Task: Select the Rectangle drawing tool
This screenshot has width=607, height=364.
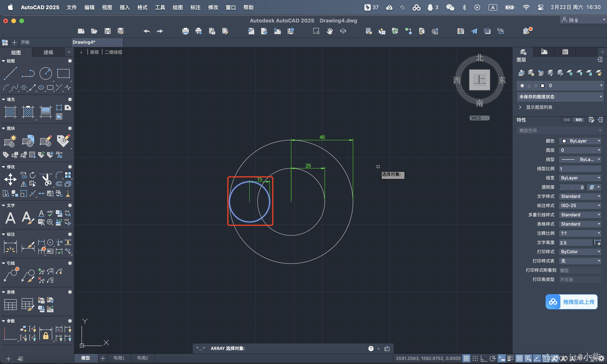Action: pos(63,73)
